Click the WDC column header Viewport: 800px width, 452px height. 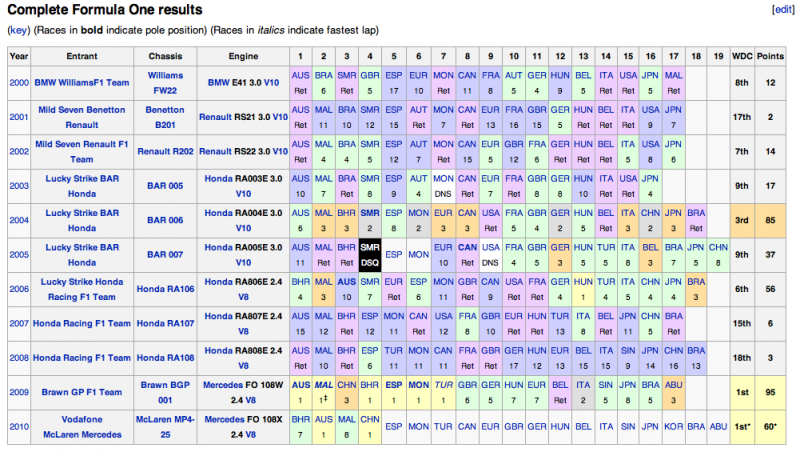pos(743,56)
